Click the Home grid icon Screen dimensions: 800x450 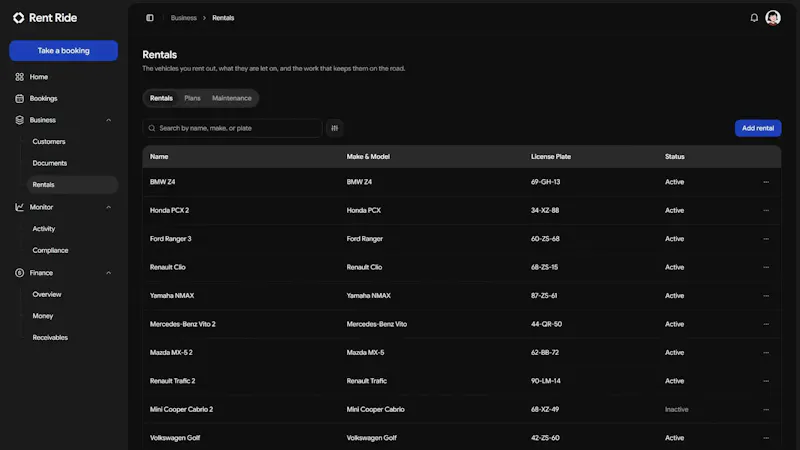(x=19, y=77)
